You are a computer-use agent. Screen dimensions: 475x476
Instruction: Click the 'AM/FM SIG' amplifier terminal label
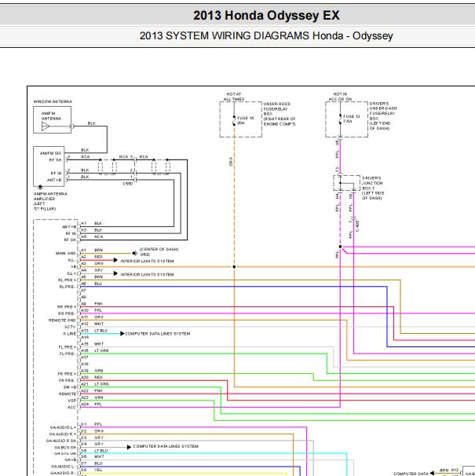tap(51, 153)
